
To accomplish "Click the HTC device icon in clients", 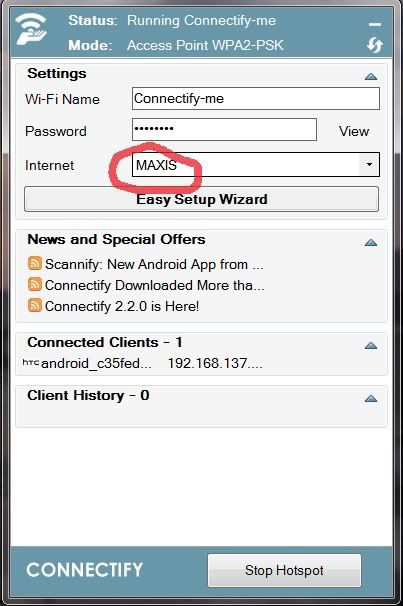I will (31, 363).
